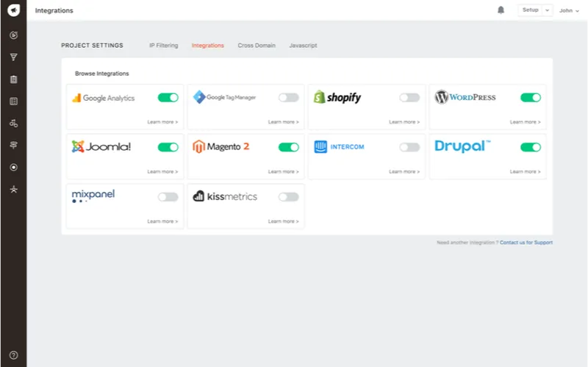Switch on the kissmetrics toggle
588x367 pixels.
pos(289,196)
